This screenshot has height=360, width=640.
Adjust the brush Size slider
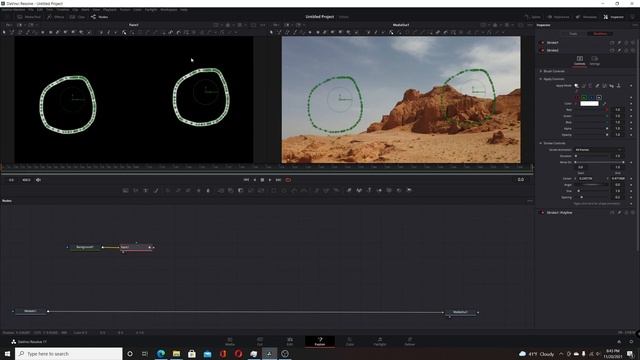coord(592,191)
